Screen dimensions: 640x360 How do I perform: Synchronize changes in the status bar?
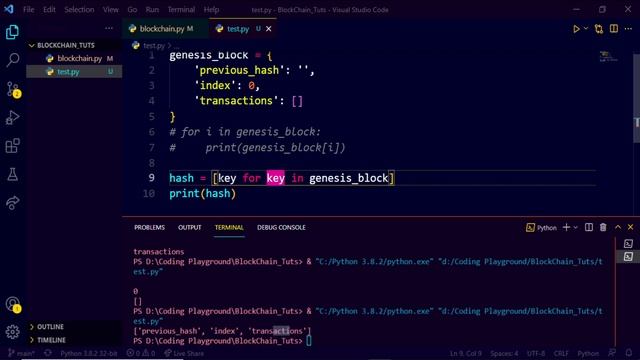click(x=48, y=353)
